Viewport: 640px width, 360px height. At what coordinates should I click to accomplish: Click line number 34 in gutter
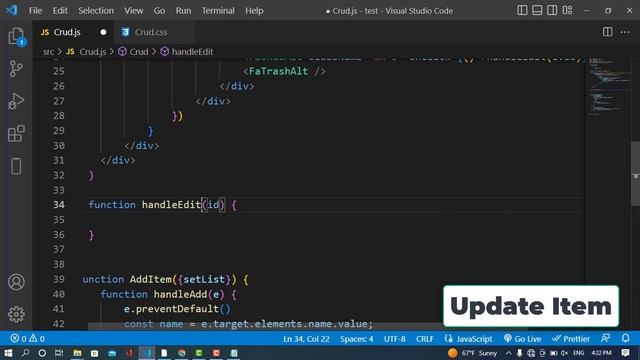[x=59, y=205]
